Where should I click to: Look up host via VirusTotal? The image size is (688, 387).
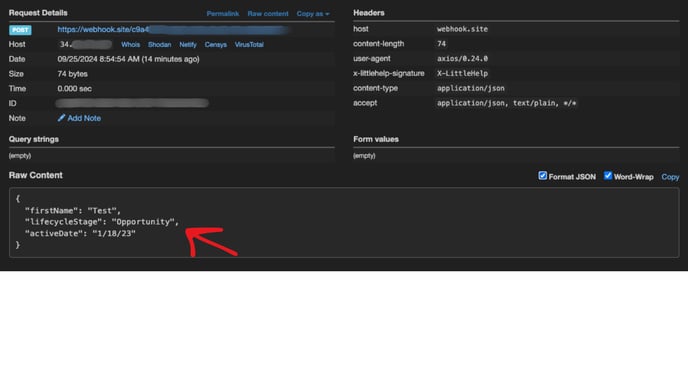[249, 44]
